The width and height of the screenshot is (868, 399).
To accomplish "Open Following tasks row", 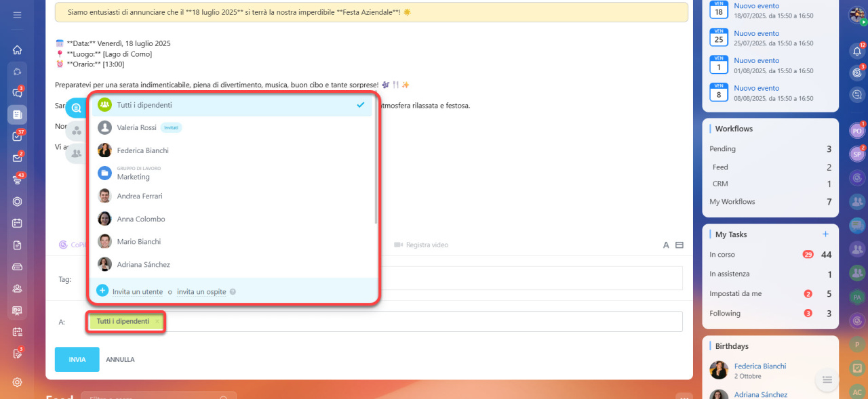I will [x=770, y=314].
